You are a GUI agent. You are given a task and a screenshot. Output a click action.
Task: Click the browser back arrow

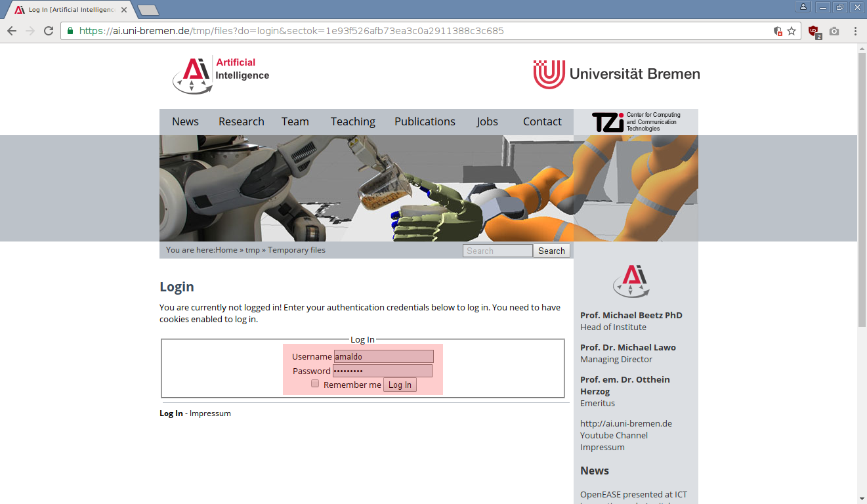[12, 31]
